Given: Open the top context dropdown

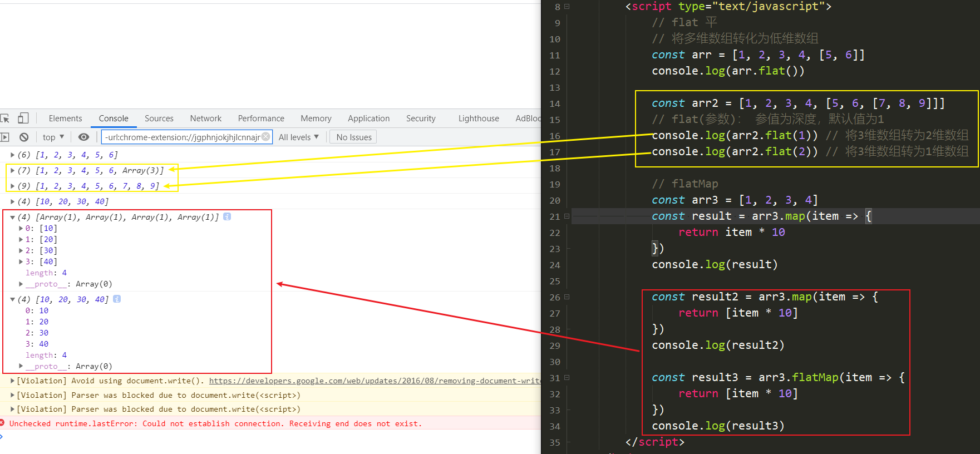Looking at the screenshot, I should (x=53, y=137).
